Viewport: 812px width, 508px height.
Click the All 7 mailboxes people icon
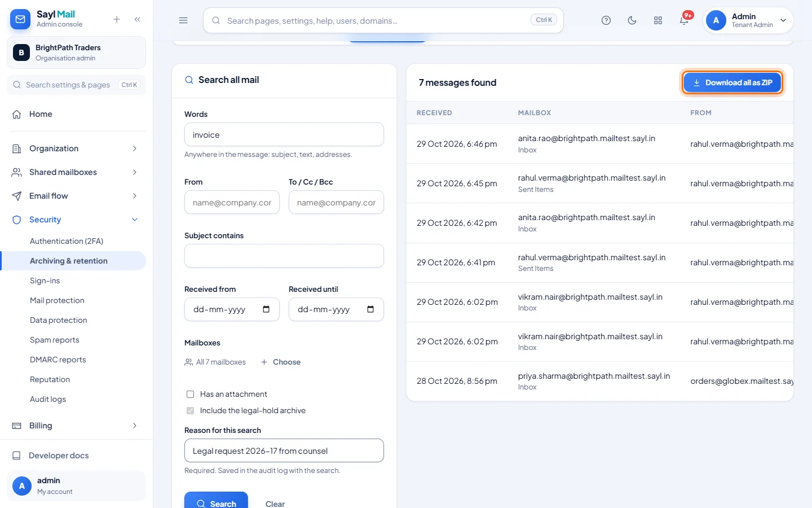tap(189, 362)
